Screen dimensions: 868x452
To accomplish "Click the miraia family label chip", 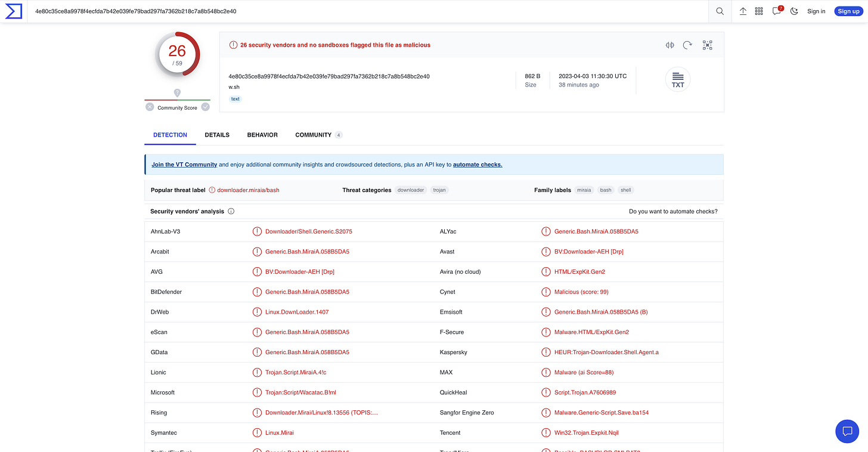I will click(584, 190).
